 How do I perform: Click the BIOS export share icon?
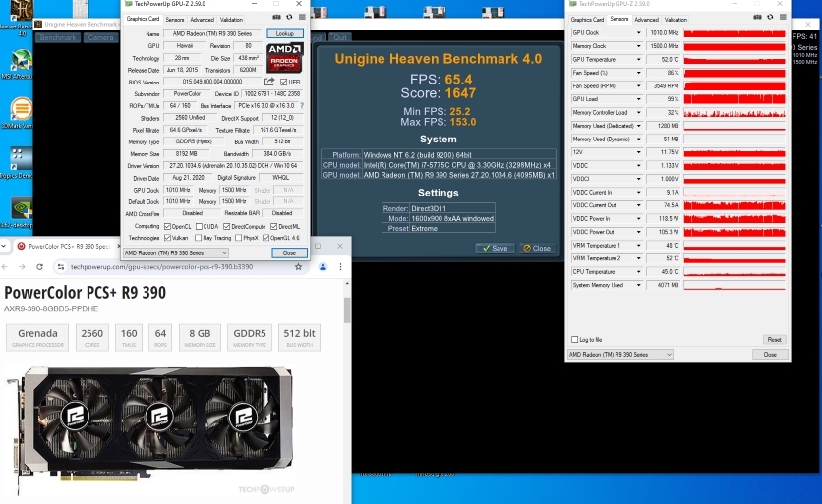pyautogui.click(x=269, y=82)
